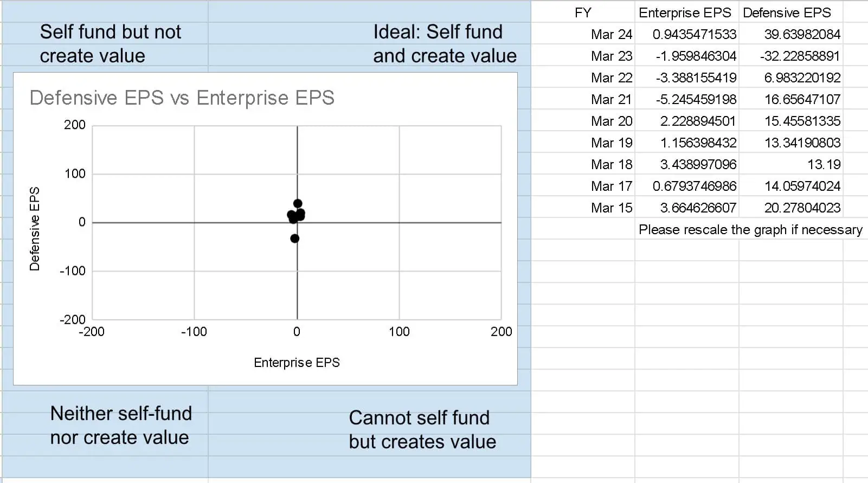Click the -100 label on horizontal axis
Viewport: 868px width, 483px height.
click(194, 332)
